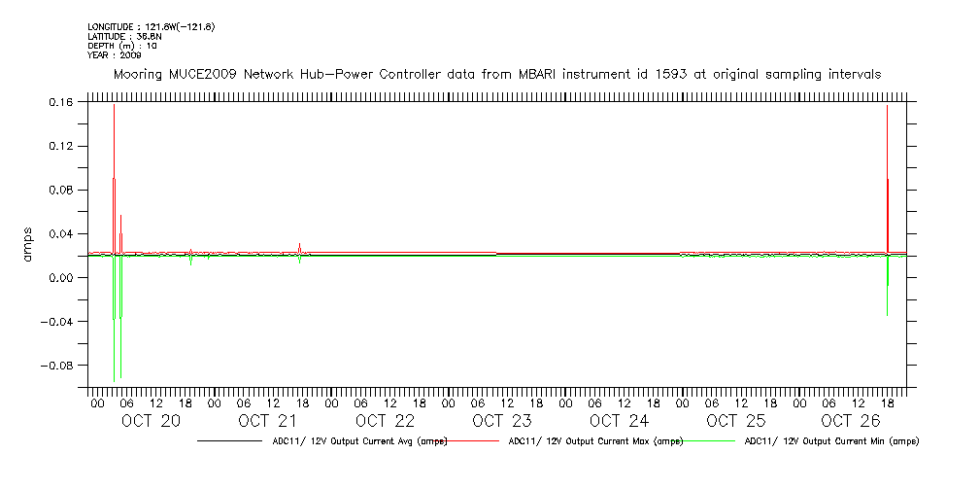Click the OCT 26 date label
This screenshot has width=980, height=490.
coord(851,421)
